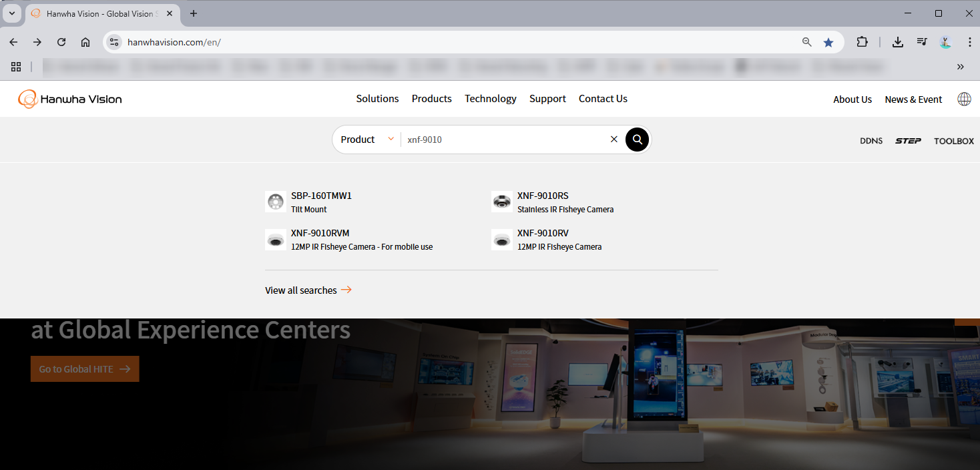Open the apps grid icon in the bookmarks bar
This screenshot has height=470, width=980.
(16, 67)
